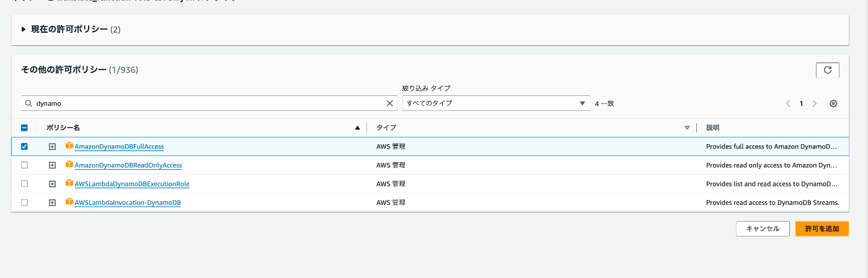The width and height of the screenshot is (868, 278).
Task: Click AWS 管理 type in AmazonDynamoDBFullAccess row
Action: [391, 147]
